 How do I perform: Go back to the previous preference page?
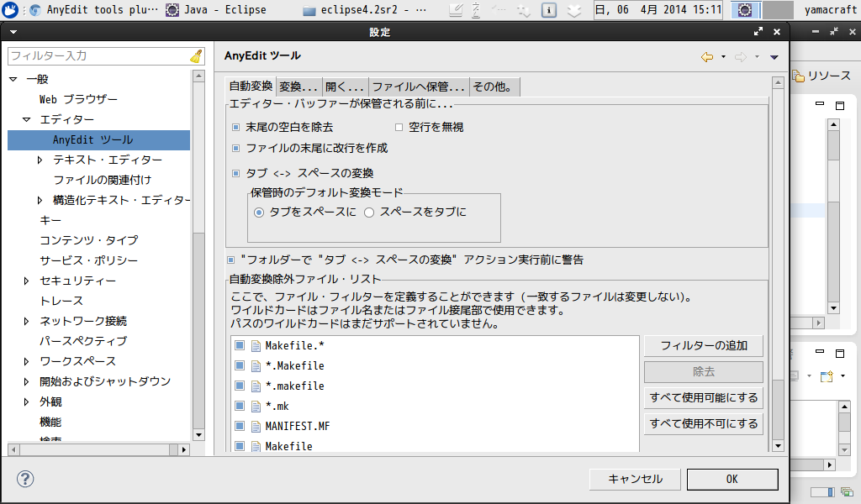tap(706, 57)
